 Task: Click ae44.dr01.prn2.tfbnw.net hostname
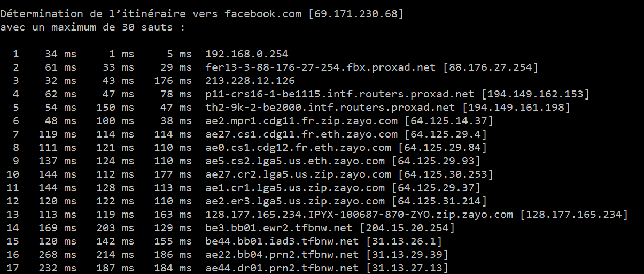[282, 268]
